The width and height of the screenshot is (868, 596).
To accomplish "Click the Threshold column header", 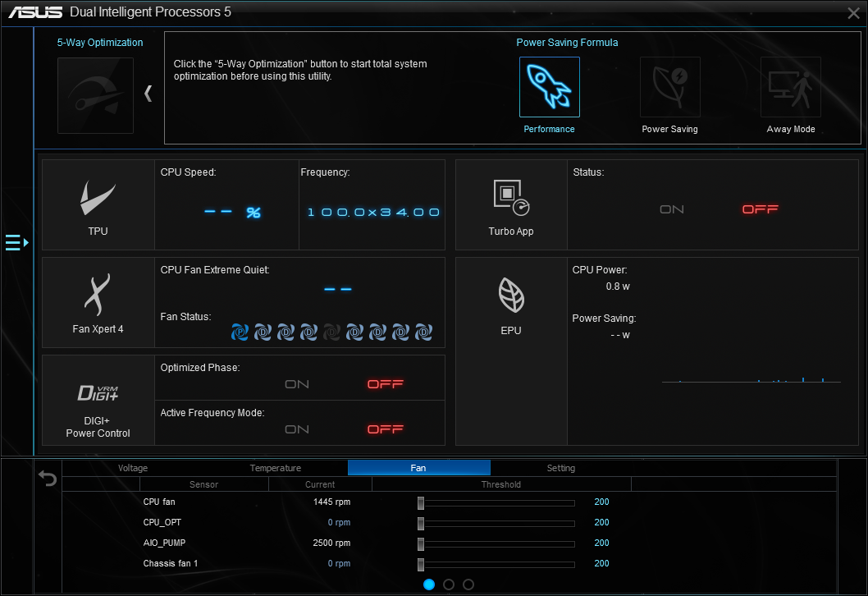I will [501, 484].
